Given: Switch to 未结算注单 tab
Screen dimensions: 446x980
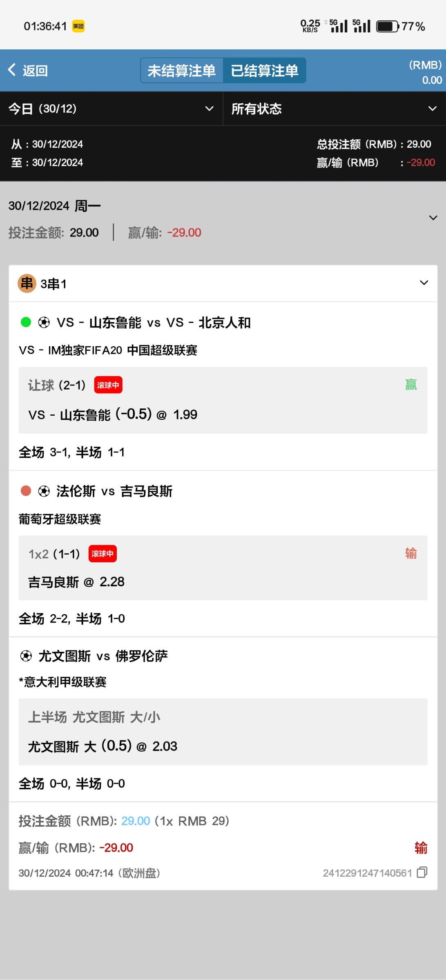Looking at the screenshot, I should 182,71.
